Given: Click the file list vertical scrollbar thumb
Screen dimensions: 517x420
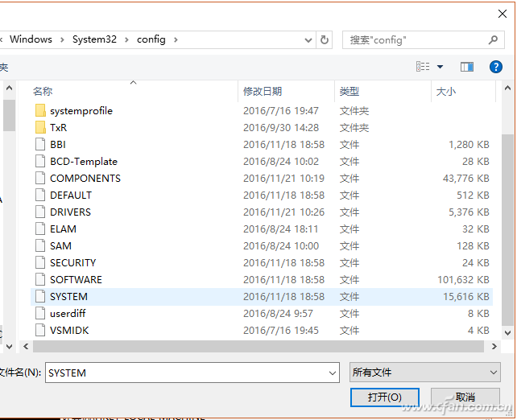Looking at the screenshot, I should (508, 230).
